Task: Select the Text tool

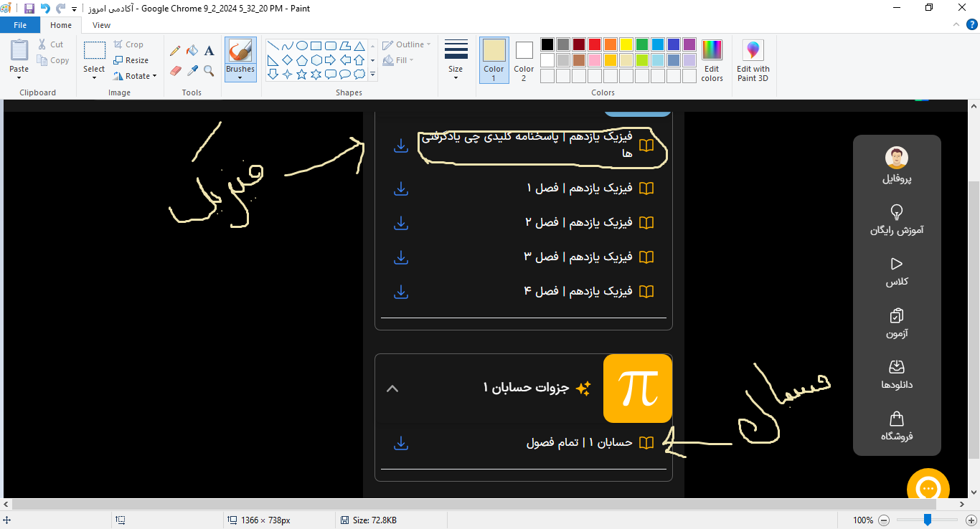Action: pyautogui.click(x=209, y=51)
